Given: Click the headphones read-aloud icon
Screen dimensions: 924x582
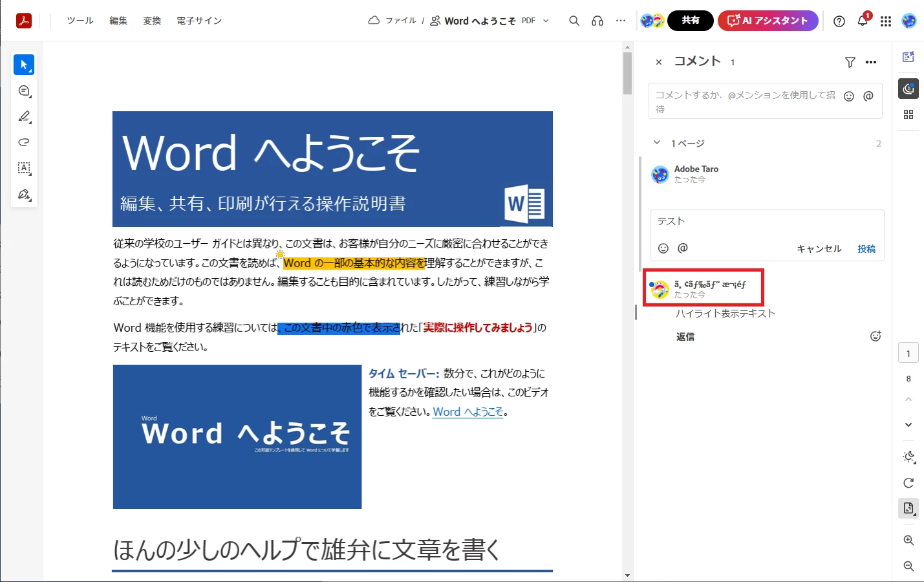Looking at the screenshot, I should (597, 21).
